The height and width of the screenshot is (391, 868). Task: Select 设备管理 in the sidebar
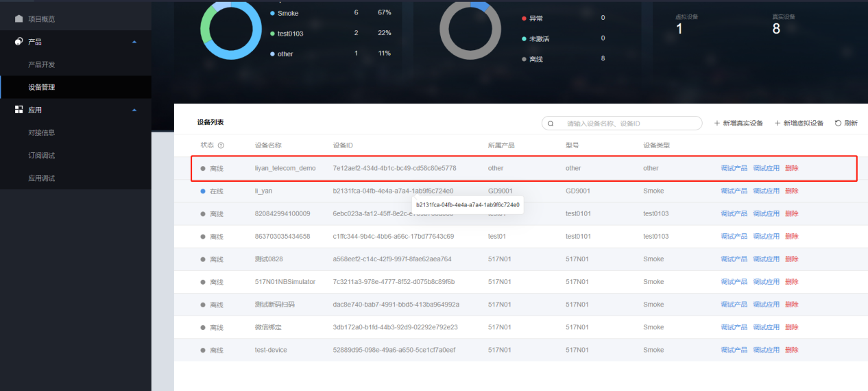pyautogui.click(x=41, y=87)
